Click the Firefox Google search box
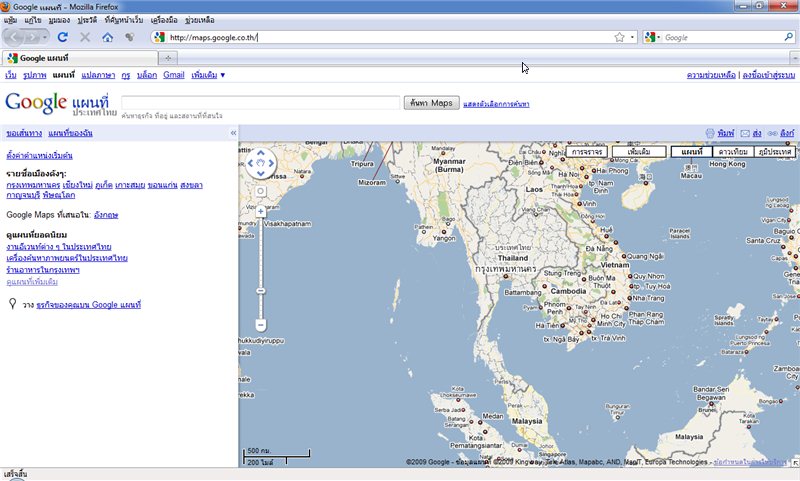The image size is (800, 481). 722,37
